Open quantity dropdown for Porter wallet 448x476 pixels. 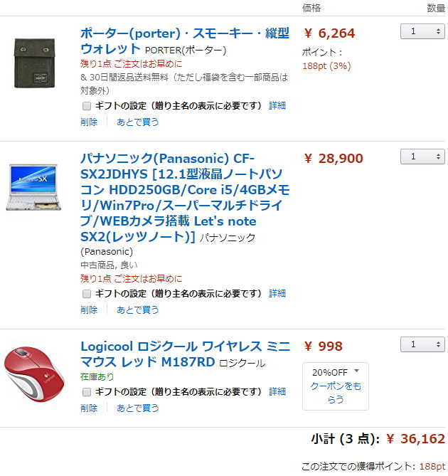(422, 31)
